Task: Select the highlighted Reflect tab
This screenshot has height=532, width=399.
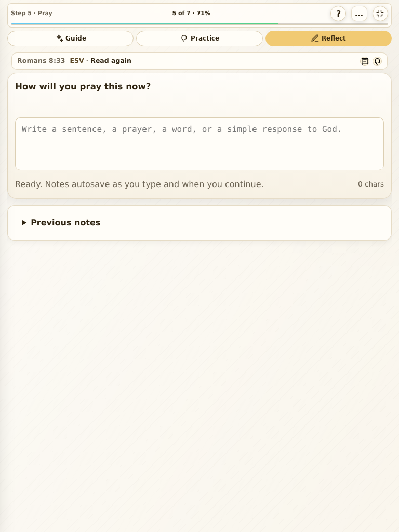Action: click(x=328, y=38)
